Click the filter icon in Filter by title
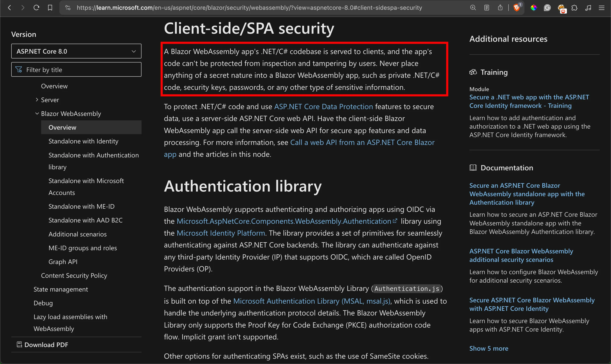The image size is (611, 364). [19, 70]
